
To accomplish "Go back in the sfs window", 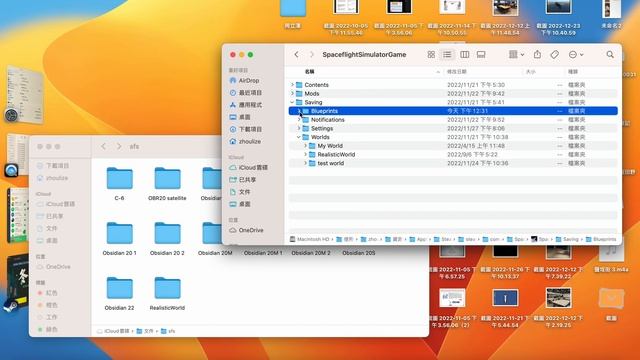I will 104,146.
